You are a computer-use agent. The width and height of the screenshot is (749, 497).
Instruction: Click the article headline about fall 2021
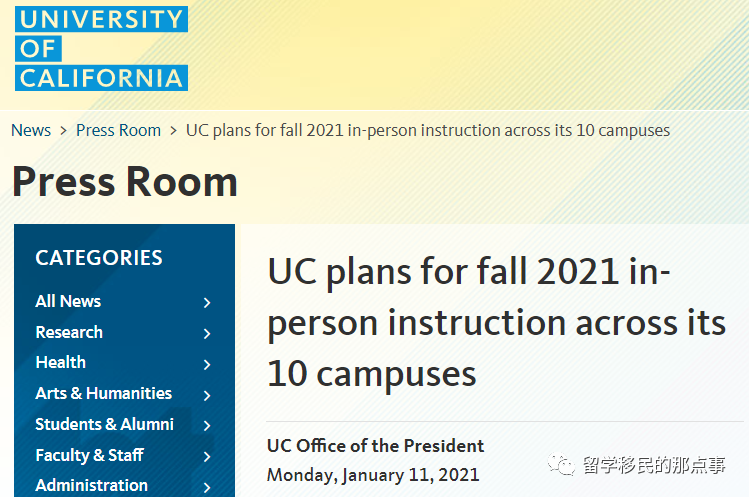pyautogui.click(x=496, y=323)
